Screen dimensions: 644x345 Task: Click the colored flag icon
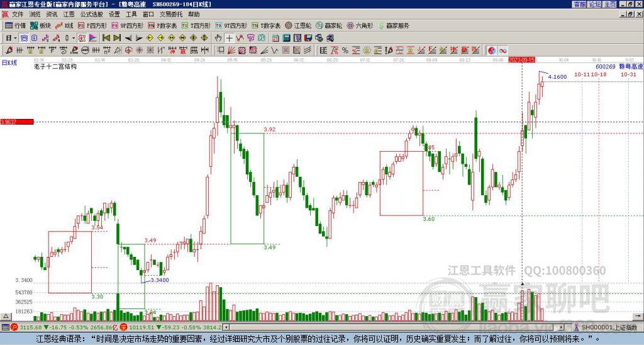pos(93,38)
